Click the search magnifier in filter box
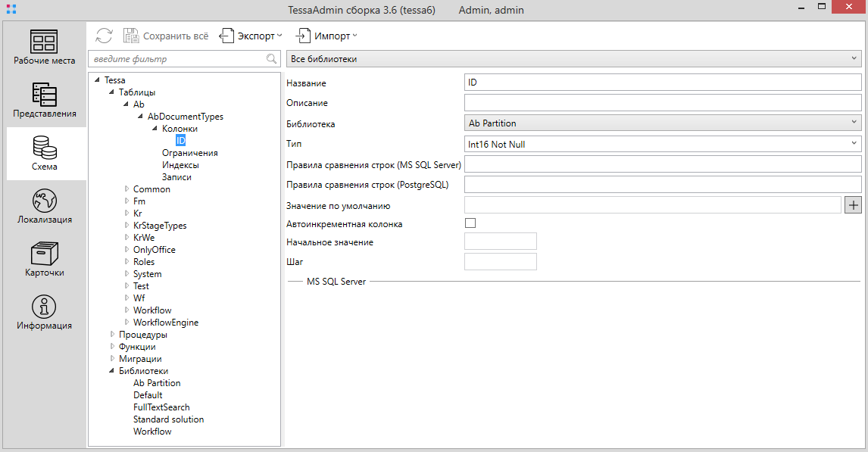 (271, 59)
